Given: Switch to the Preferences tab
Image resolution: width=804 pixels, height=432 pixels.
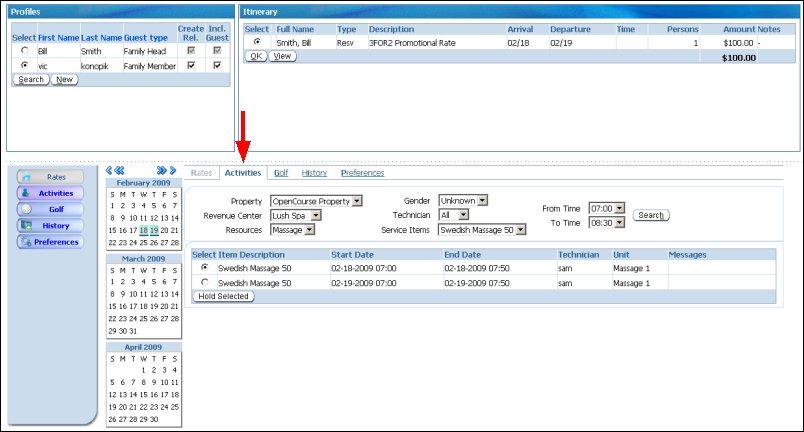Looking at the screenshot, I should pyautogui.click(x=362, y=173).
